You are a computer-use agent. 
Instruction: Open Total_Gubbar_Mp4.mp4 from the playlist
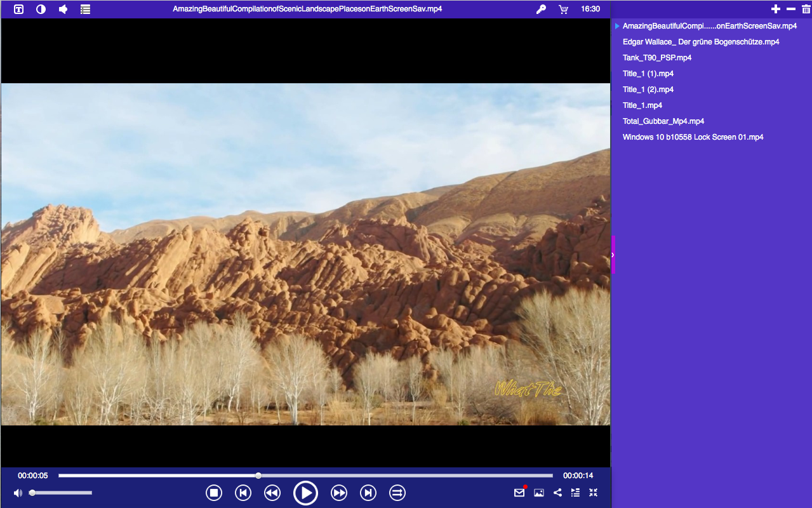663,121
